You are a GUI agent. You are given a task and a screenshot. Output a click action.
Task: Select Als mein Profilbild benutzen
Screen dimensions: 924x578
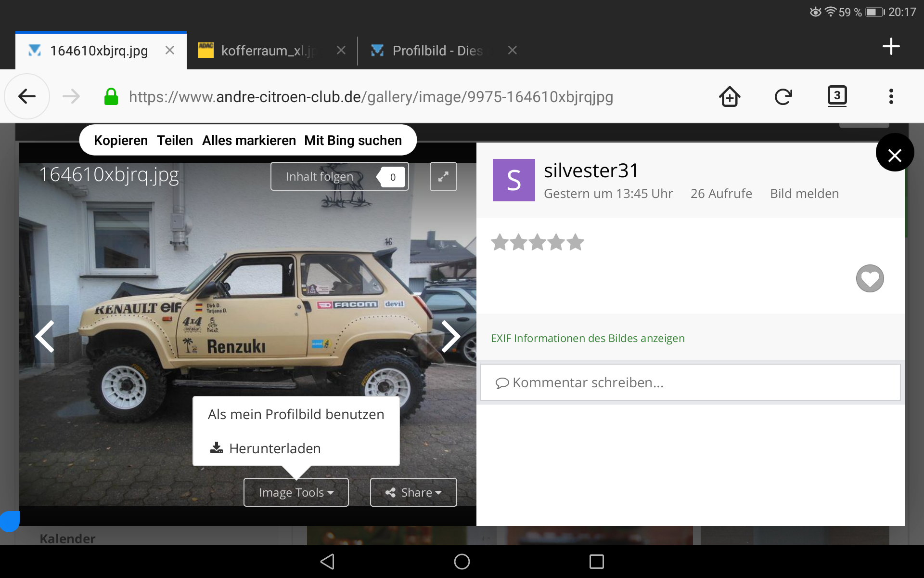tap(296, 414)
